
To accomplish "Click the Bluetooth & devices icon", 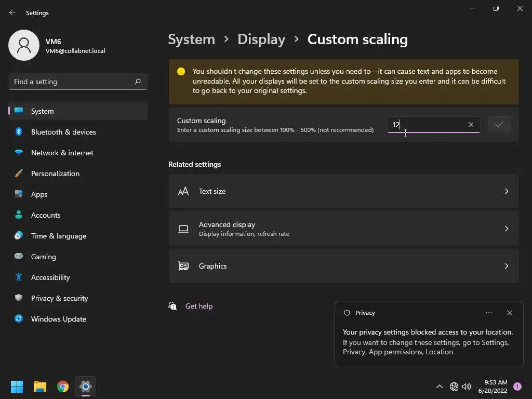I will tap(19, 132).
